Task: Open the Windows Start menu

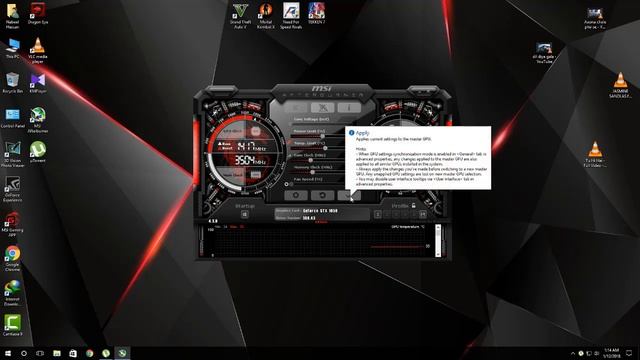Action: tap(8, 353)
